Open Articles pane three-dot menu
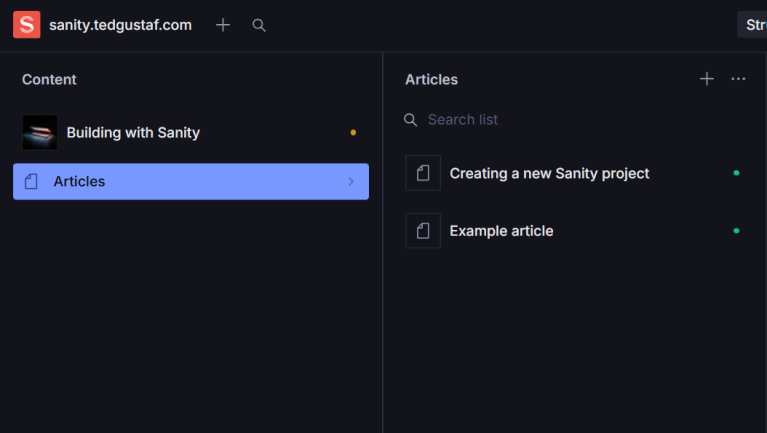 pos(738,79)
